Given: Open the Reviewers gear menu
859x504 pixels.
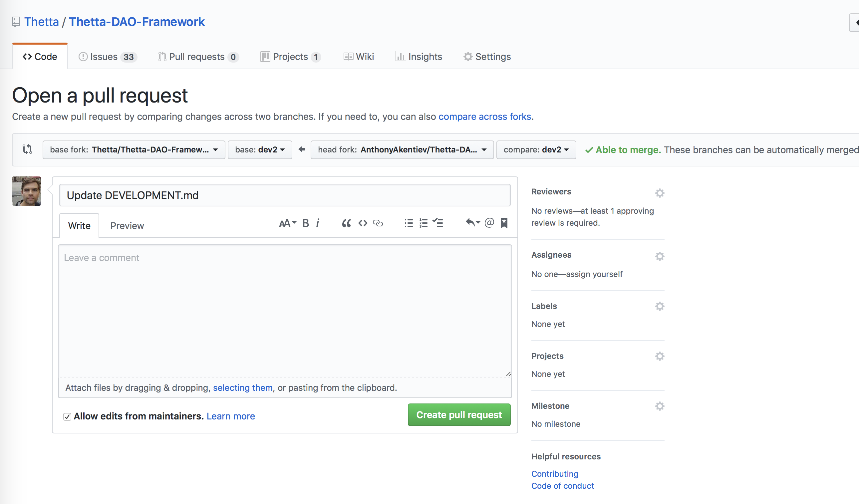Looking at the screenshot, I should [660, 193].
